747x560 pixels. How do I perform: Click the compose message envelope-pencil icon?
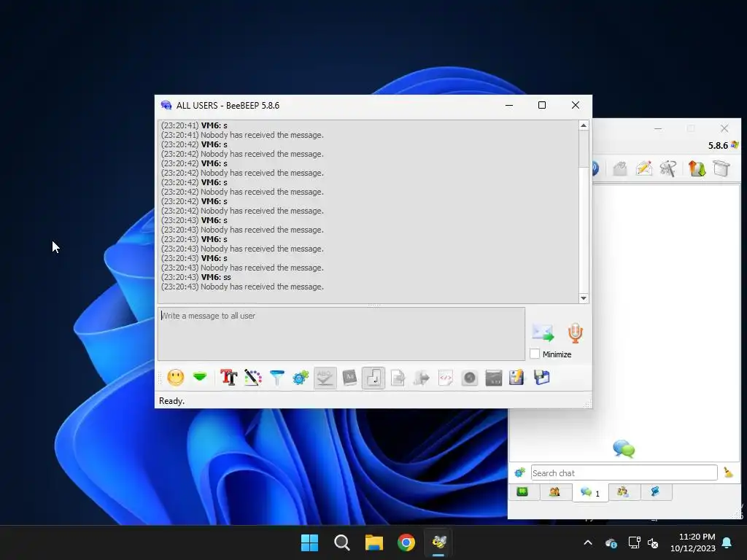(644, 168)
